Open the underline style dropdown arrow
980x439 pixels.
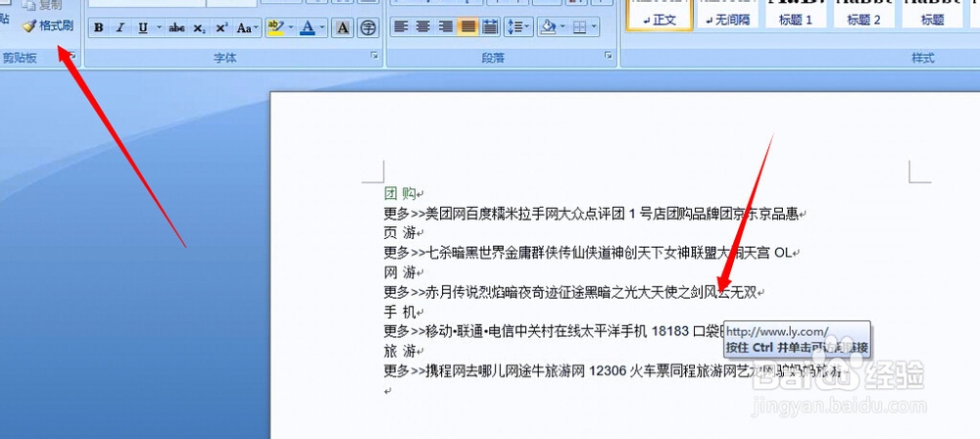pos(159,27)
